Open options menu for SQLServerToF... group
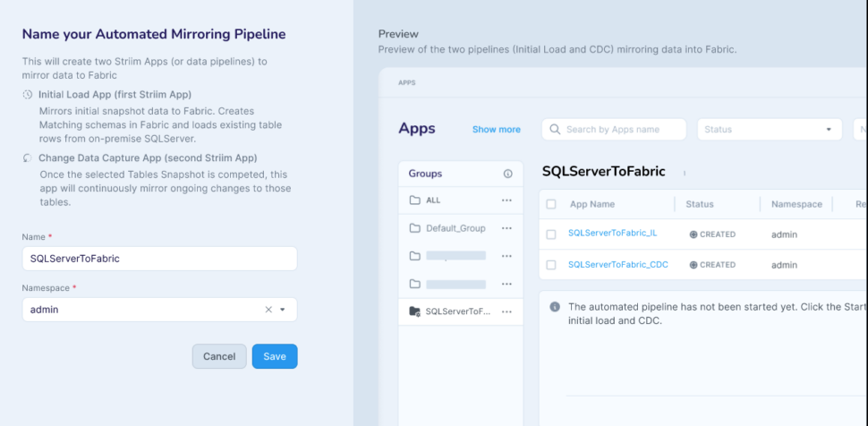This screenshot has height=426, width=868. click(506, 311)
